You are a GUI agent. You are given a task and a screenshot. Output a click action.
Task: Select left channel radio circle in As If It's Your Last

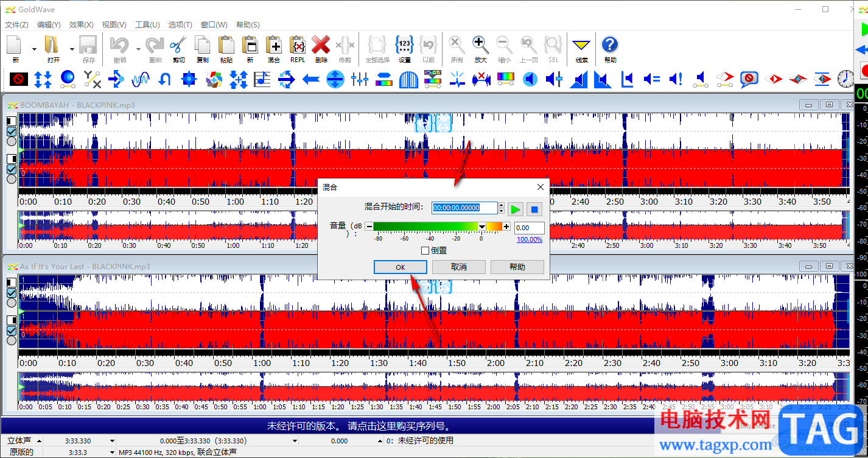12,303
